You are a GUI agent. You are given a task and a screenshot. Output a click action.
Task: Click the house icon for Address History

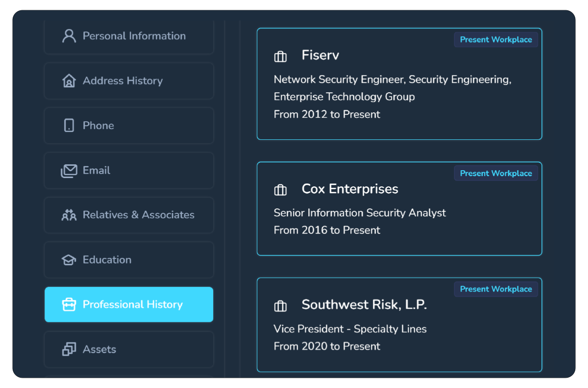coord(69,80)
